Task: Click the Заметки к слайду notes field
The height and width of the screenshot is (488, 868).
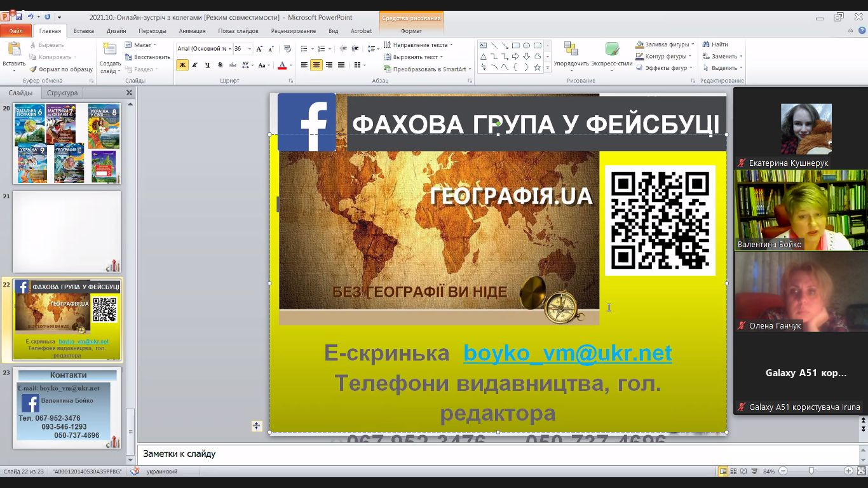Action: pos(499,454)
